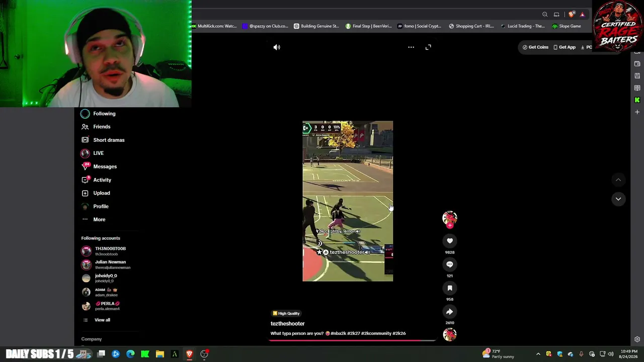Click the cast/media icon in address bar

pyautogui.click(x=556, y=15)
